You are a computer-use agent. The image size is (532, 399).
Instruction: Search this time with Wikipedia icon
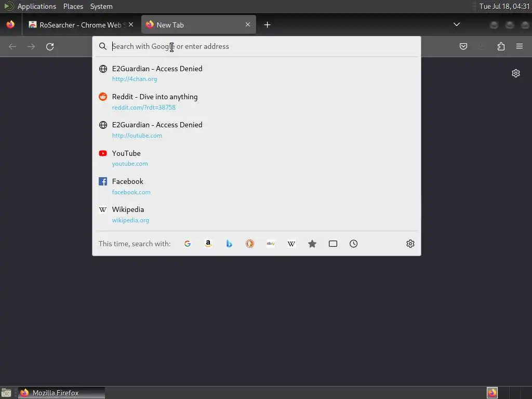click(291, 244)
